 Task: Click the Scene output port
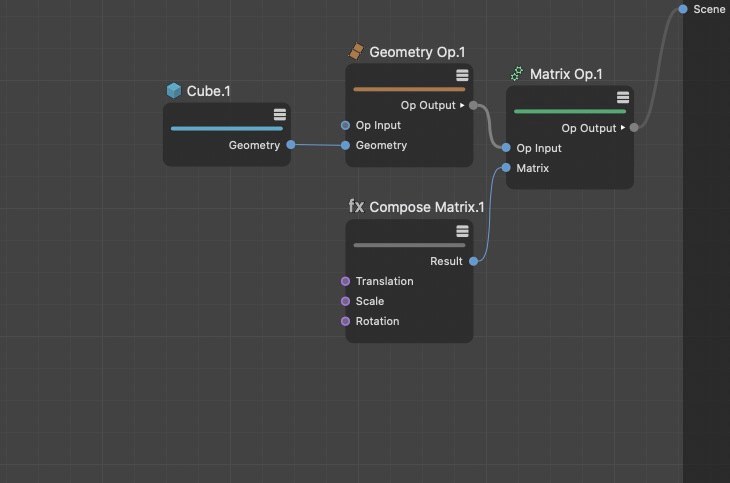683,9
